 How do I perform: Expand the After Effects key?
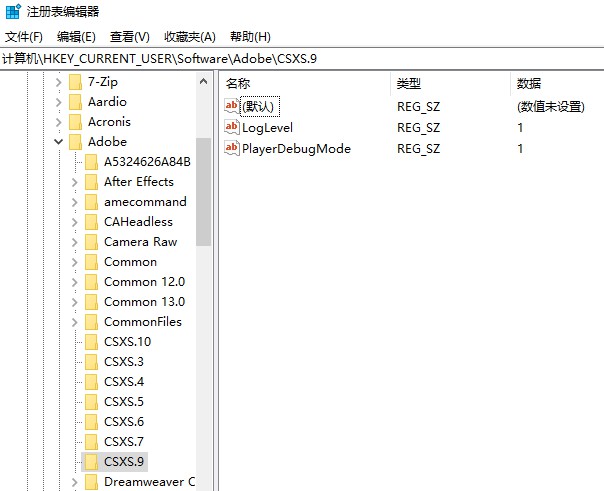(75, 182)
